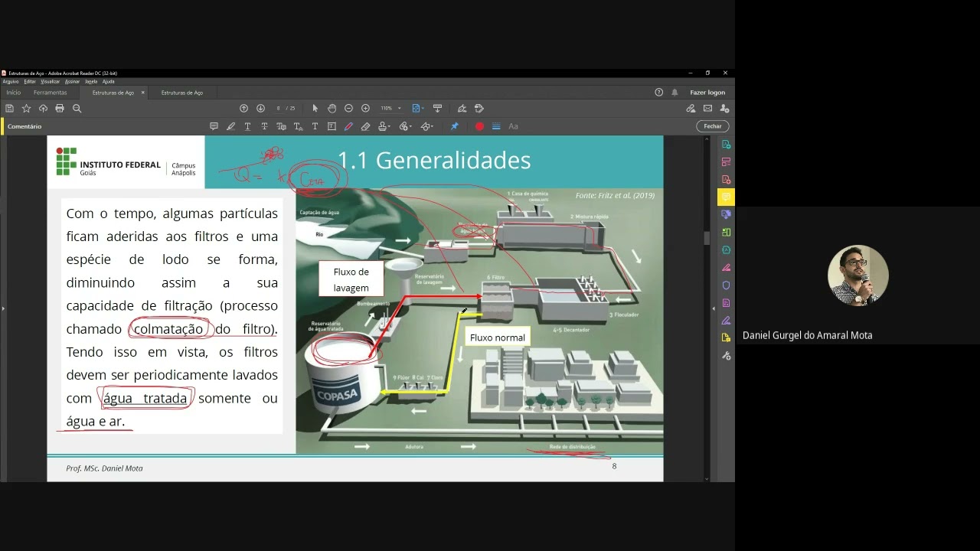Select the strikethrough text tool
Screen dimensions: 980x551
pyautogui.click(x=264, y=126)
